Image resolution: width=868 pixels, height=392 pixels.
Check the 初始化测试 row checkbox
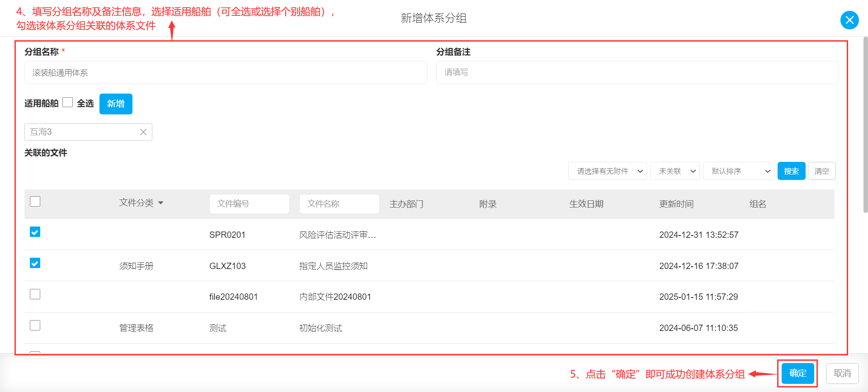click(x=35, y=326)
